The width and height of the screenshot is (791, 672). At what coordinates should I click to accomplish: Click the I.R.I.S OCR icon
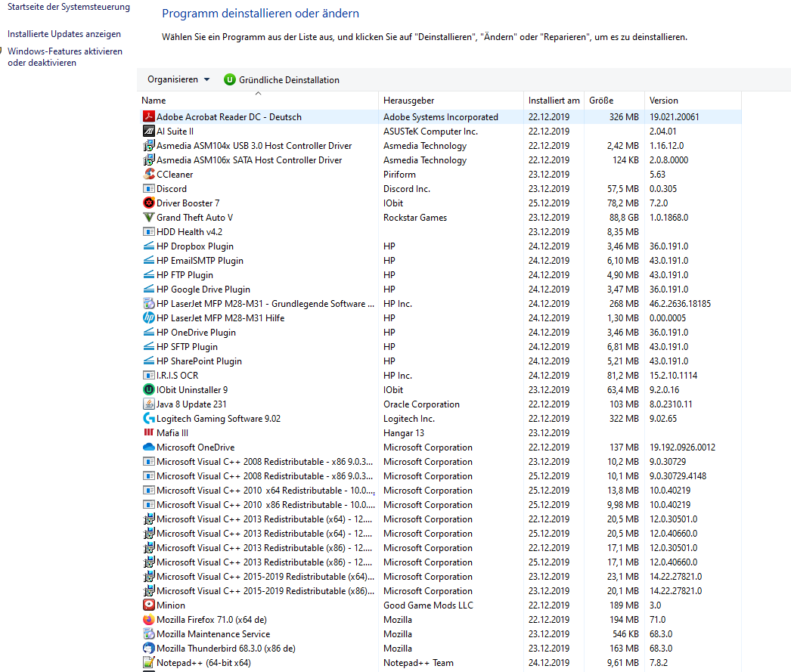coord(148,375)
